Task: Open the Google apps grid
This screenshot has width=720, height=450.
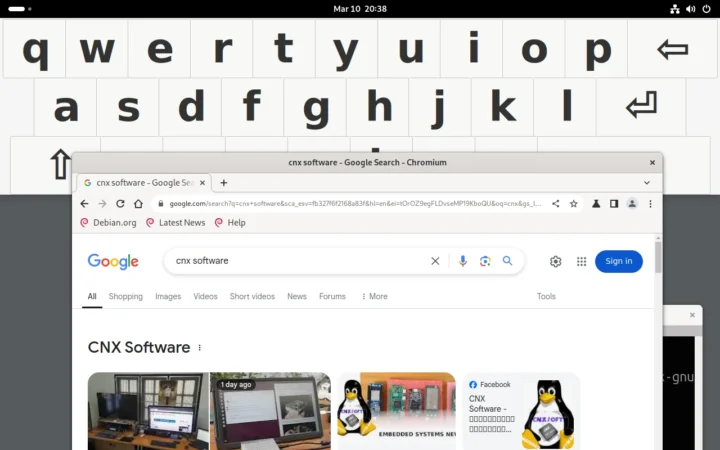Action: point(581,261)
